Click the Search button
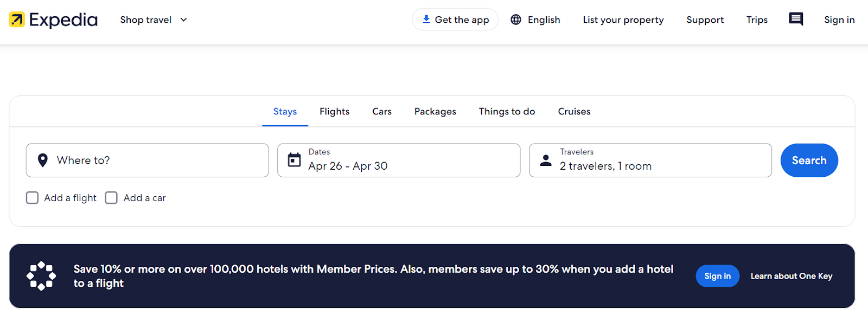Image resolution: width=868 pixels, height=315 pixels. point(808,160)
